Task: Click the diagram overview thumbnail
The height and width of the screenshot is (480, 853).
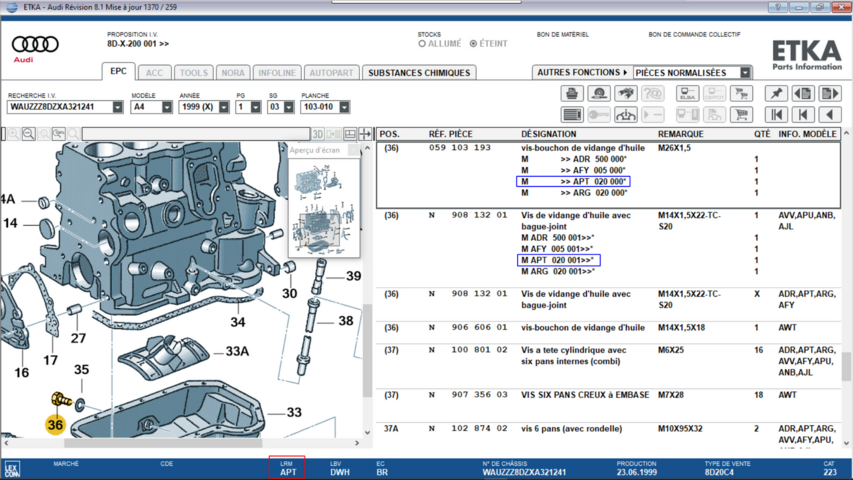Action: [x=324, y=207]
